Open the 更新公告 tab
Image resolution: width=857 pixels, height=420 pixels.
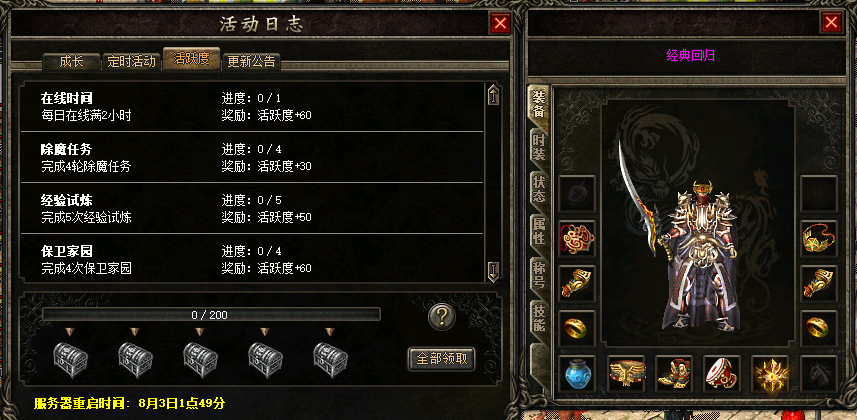tap(251, 62)
